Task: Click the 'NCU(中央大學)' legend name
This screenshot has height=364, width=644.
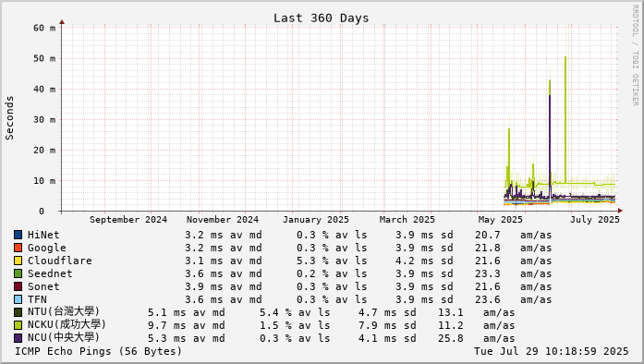Action: pyautogui.click(x=64, y=338)
